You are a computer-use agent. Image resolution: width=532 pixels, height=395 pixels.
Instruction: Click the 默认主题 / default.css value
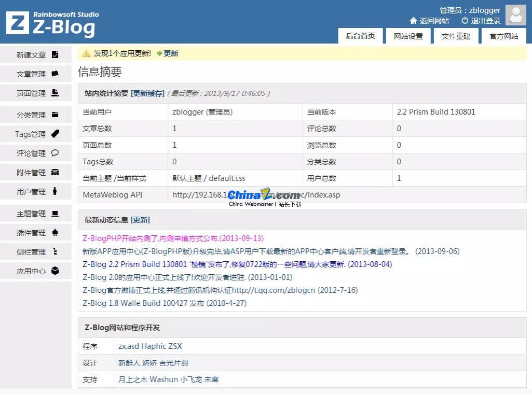[209, 178]
